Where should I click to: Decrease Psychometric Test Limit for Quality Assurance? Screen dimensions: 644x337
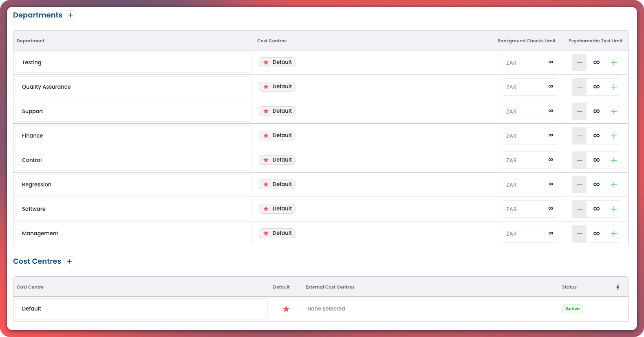click(x=579, y=87)
